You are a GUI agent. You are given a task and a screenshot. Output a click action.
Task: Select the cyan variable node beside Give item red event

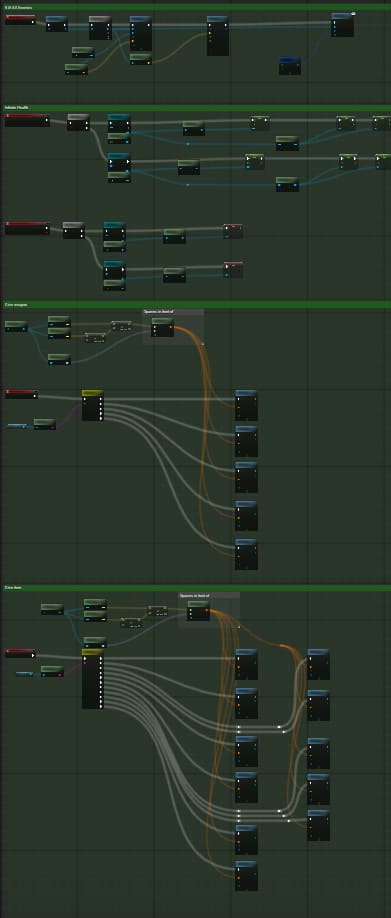[25, 674]
